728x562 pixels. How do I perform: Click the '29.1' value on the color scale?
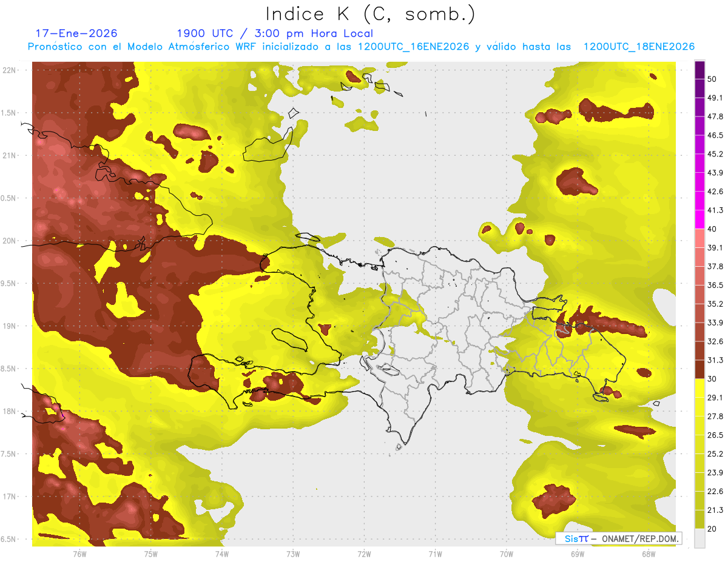(x=715, y=398)
